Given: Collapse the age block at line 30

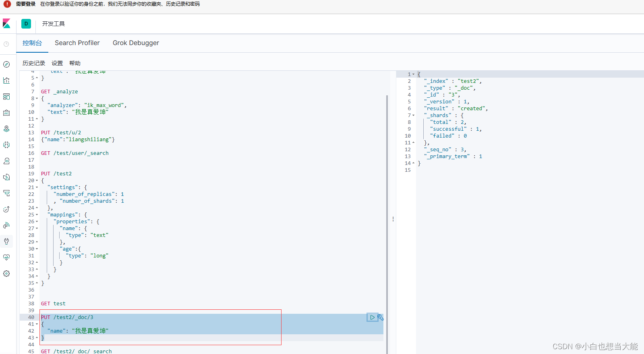Looking at the screenshot, I should pos(37,249).
